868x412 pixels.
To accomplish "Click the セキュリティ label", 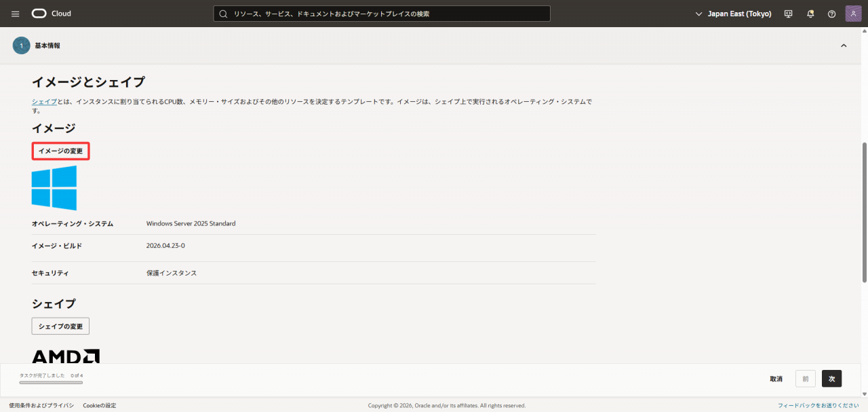I will pos(50,273).
